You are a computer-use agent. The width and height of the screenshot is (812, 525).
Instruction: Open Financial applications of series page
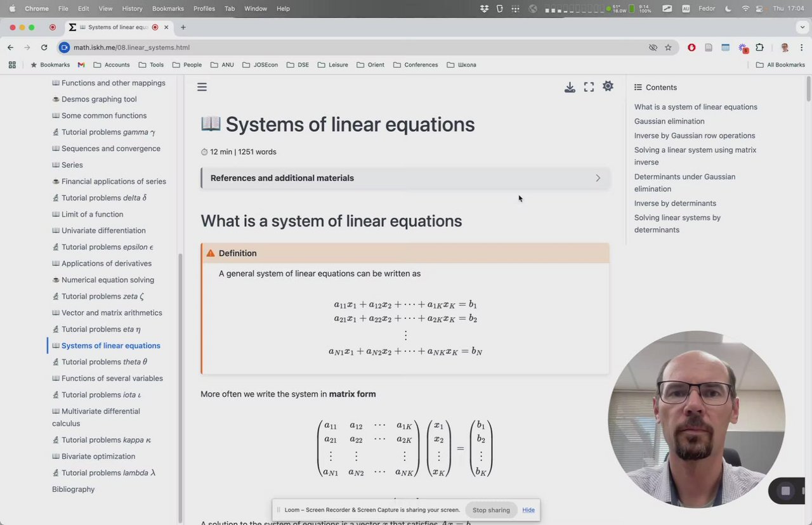click(x=108, y=181)
